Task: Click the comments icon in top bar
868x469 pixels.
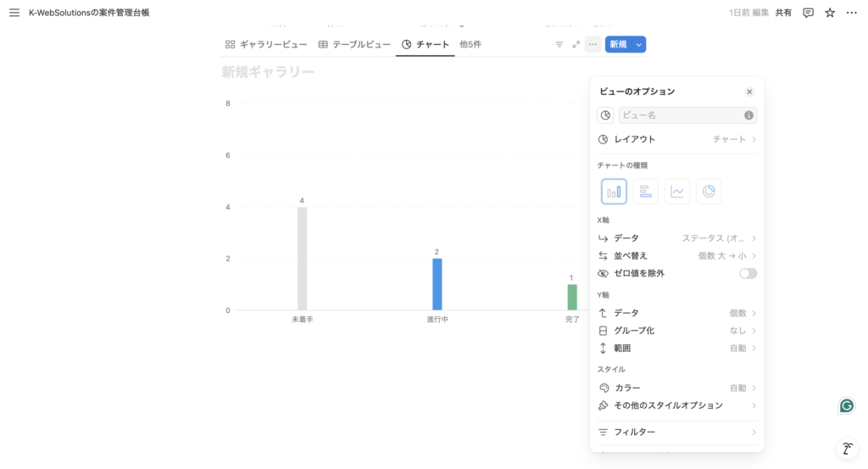Action: click(x=808, y=13)
